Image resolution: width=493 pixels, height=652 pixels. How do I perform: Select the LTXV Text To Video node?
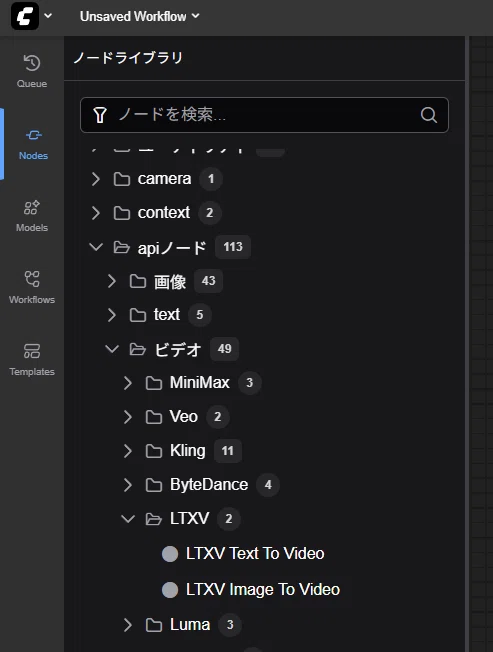pyautogui.click(x=255, y=553)
